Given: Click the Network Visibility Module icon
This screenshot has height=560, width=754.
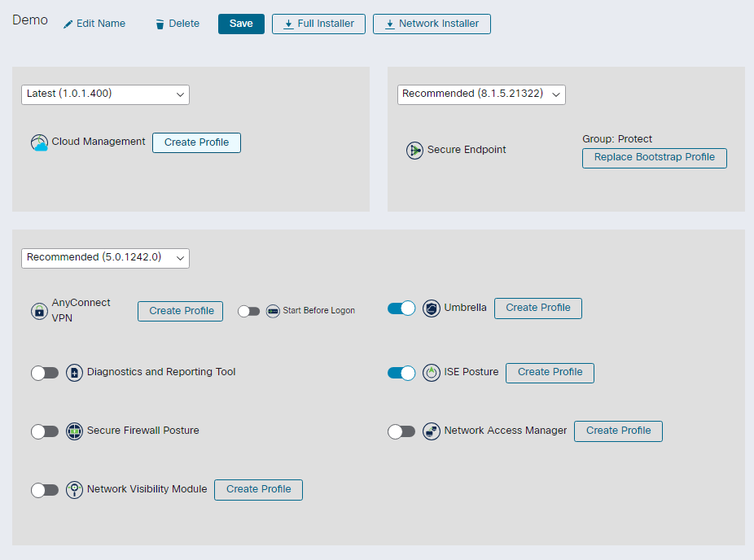Looking at the screenshot, I should (x=74, y=490).
